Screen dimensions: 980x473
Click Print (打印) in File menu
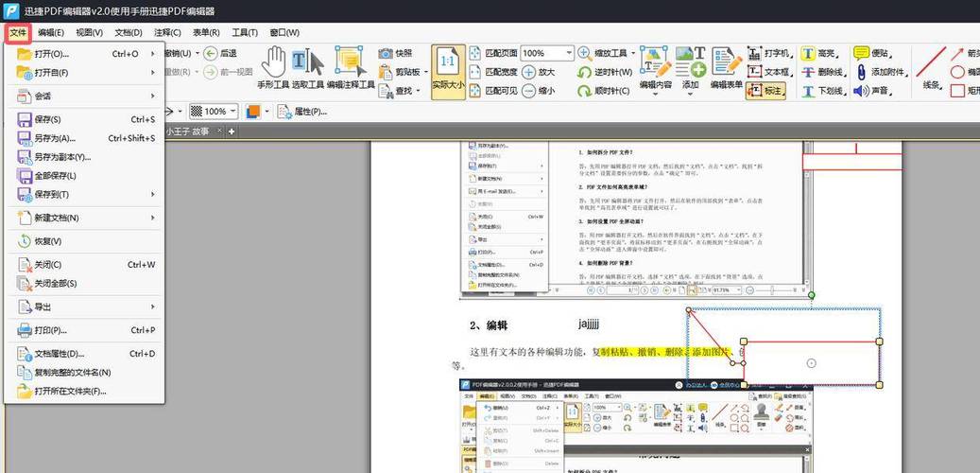pyautogui.click(x=85, y=330)
